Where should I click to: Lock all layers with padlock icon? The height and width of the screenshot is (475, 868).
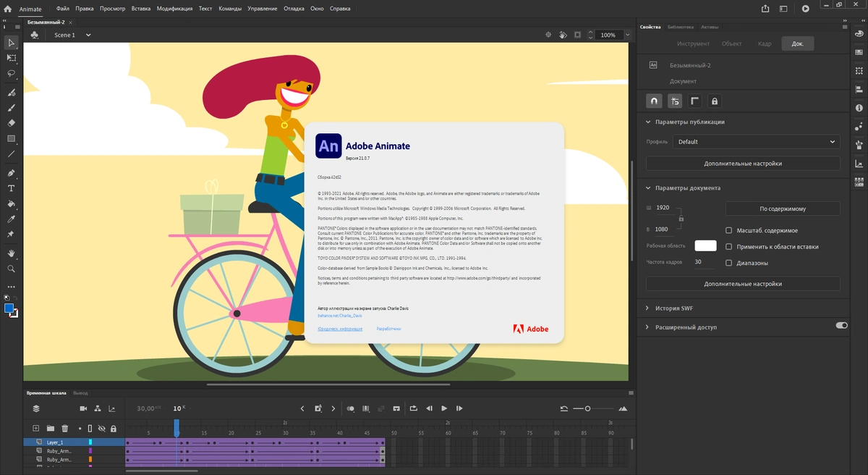113,429
